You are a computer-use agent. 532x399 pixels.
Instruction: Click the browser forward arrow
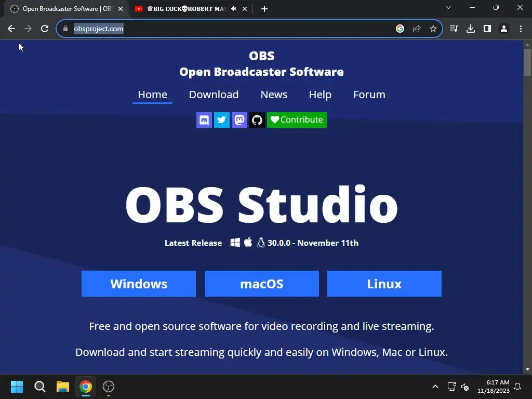28,29
